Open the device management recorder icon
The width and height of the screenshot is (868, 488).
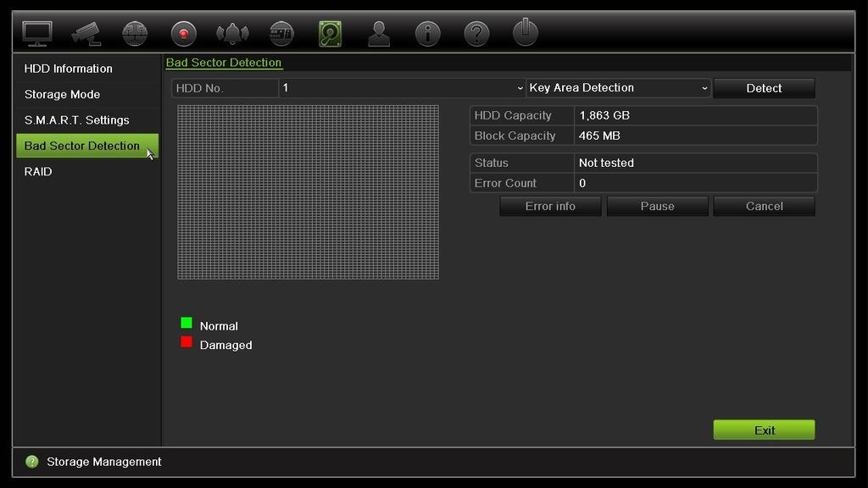tap(281, 33)
